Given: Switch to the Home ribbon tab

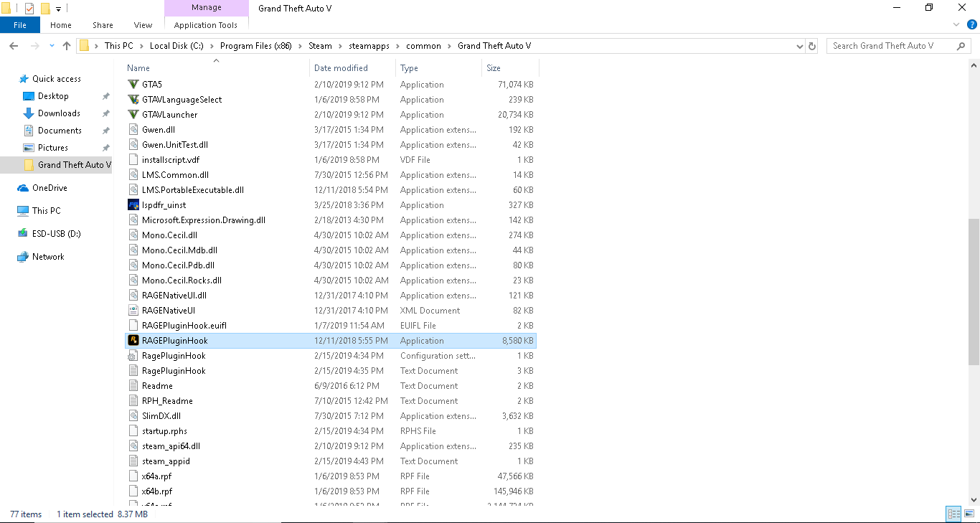Looking at the screenshot, I should (61, 25).
